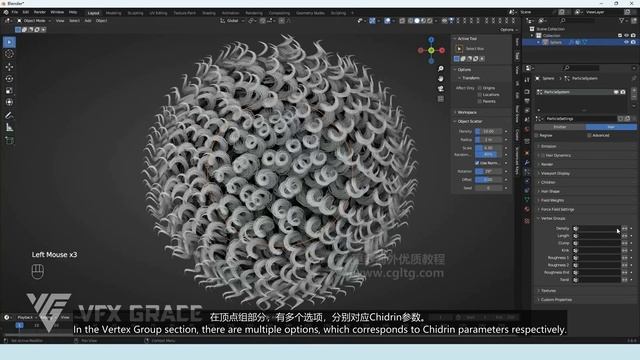640x360 pixels.
Task: Select the Hair particle type button
Action: pos(611,127)
